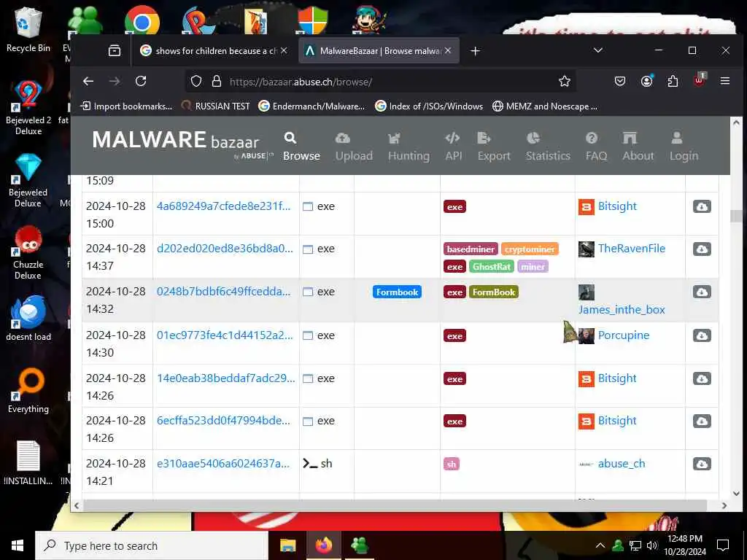Open the Import bookmarks toolbar item
The width and height of the screenshot is (747, 560).
[126, 106]
